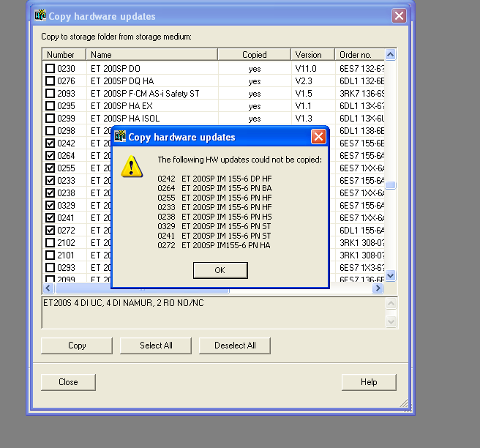Image resolution: width=480 pixels, height=448 pixels.
Task: Uncheck the checkbox for update 0233
Action: click(50, 180)
